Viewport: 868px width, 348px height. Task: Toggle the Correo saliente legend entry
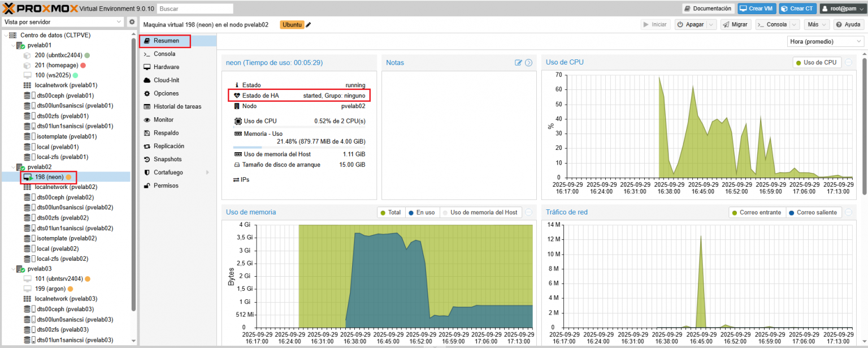(813, 212)
